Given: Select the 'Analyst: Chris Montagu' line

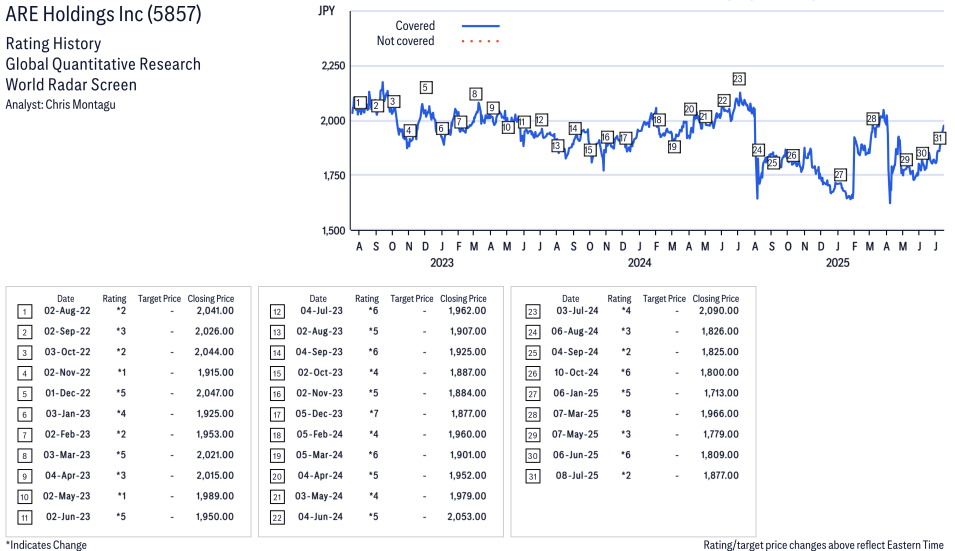Looking at the screenshot, I should click(60, 104).
